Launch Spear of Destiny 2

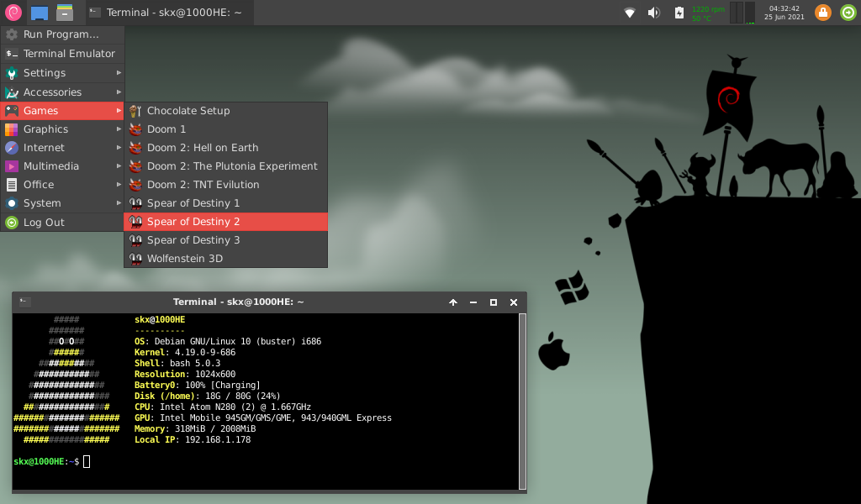coord(225,222)
